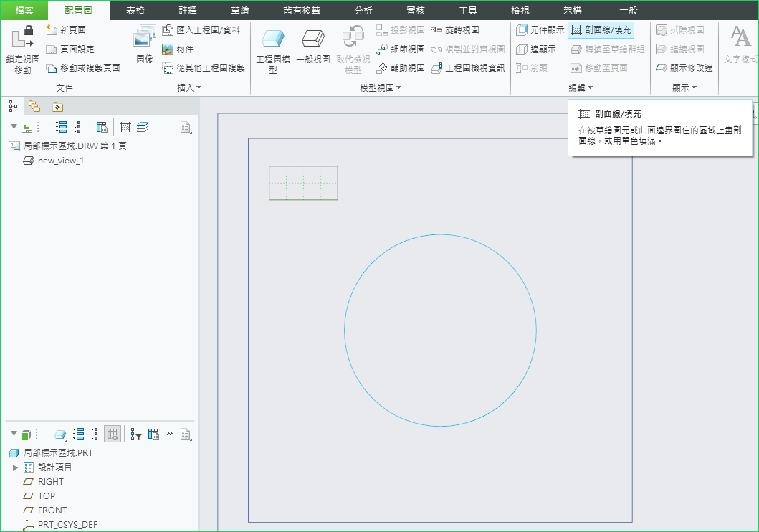The height and width of the screenshot is (532, 759).
Task: Select new_view_1 in the drawing tree
Action: [x=60, y=161]
